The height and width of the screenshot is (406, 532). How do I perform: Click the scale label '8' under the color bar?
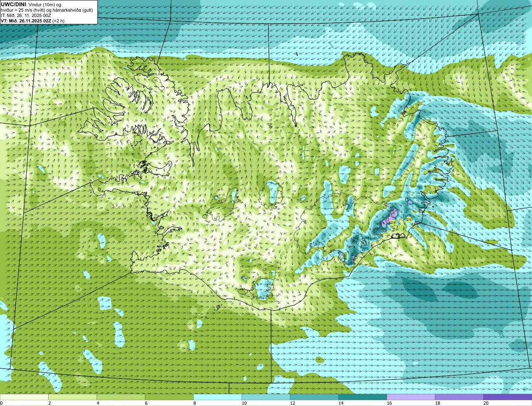(x=195, y=403)
